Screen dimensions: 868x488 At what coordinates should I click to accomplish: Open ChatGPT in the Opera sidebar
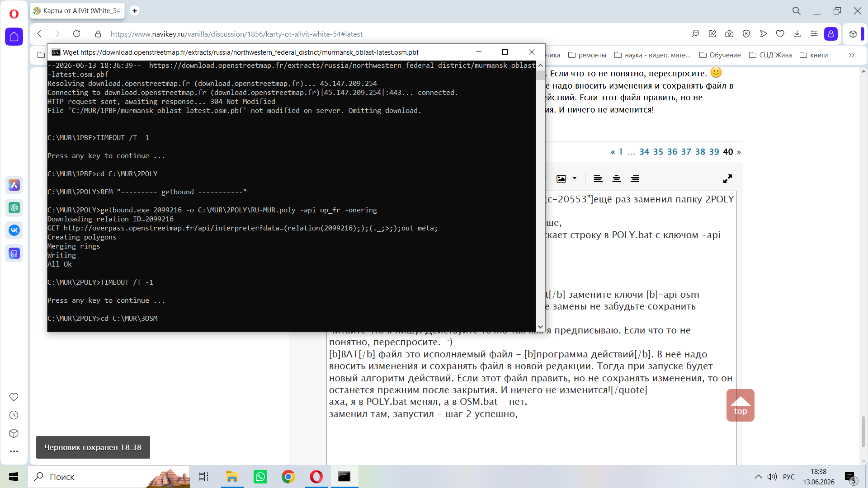point(14,208)
